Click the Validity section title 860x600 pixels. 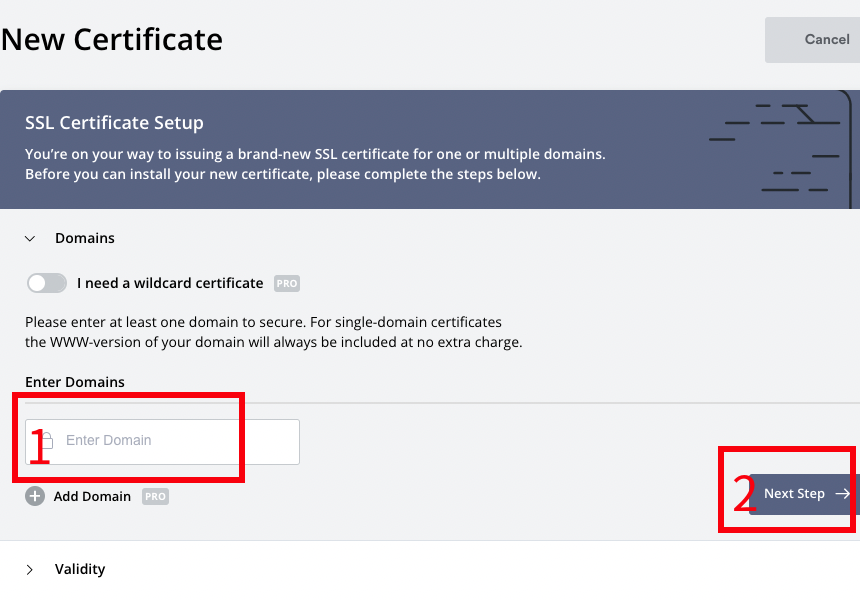tap(80, 569)
